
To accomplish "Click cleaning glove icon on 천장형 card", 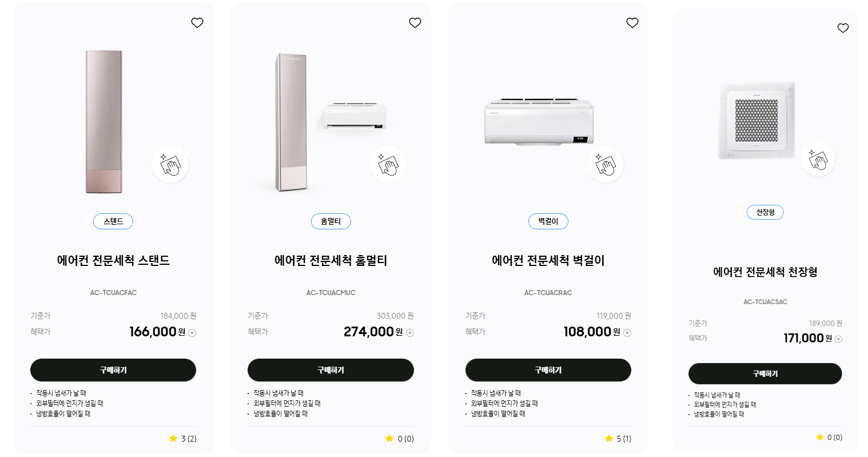I will (818, 160).
